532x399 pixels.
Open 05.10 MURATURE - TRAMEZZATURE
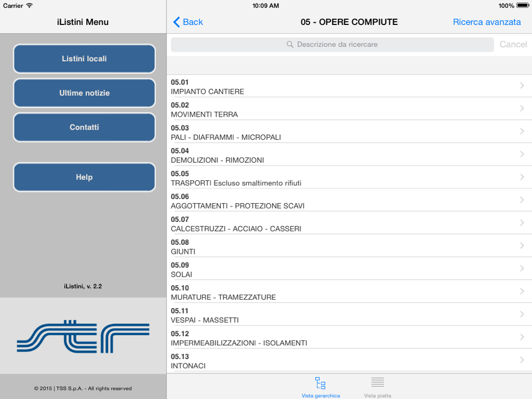[349, 292]
